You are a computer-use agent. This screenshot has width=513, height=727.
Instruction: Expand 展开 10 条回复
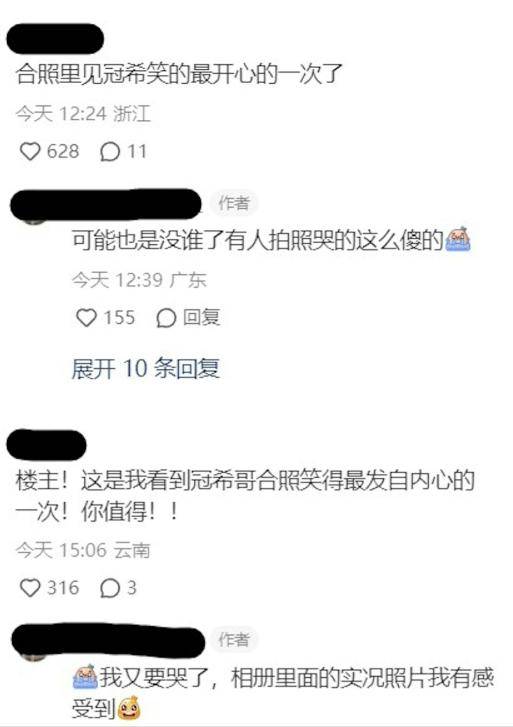click(x=145, y=369)
